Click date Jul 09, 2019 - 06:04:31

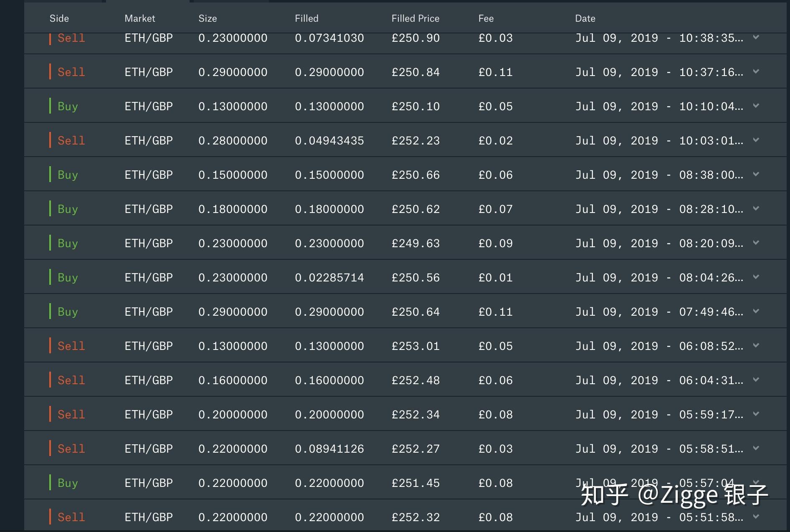[x=659, y=380]
